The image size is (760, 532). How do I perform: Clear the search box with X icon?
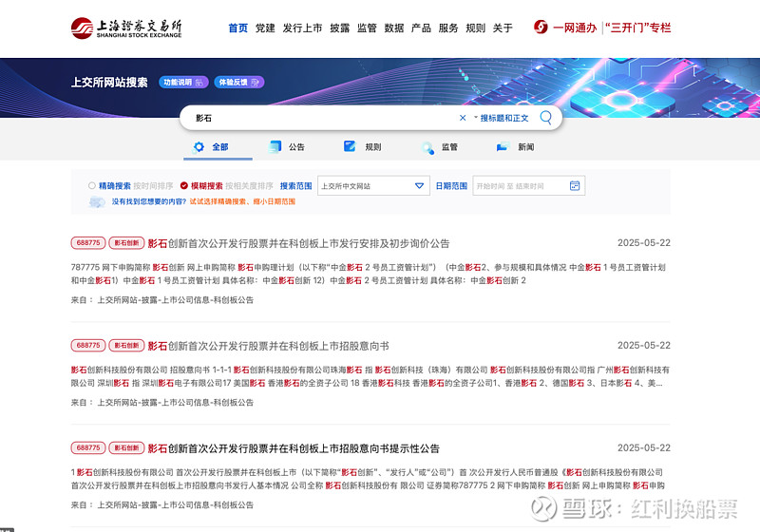463,118
